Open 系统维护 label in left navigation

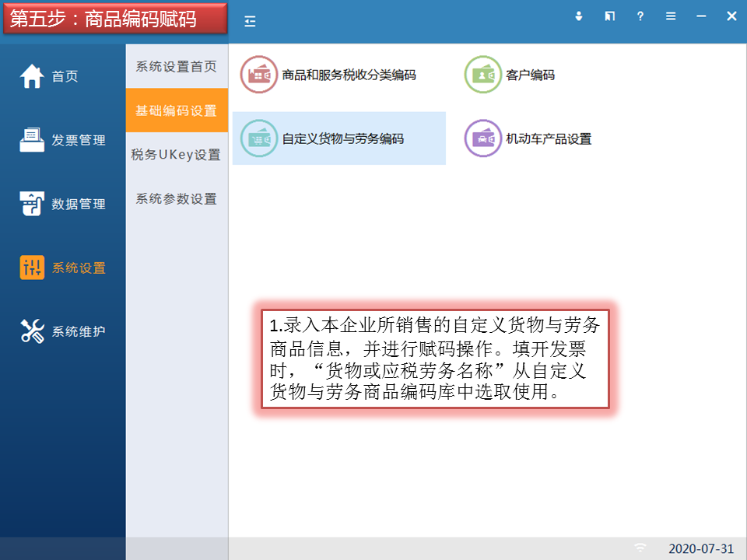79,331
